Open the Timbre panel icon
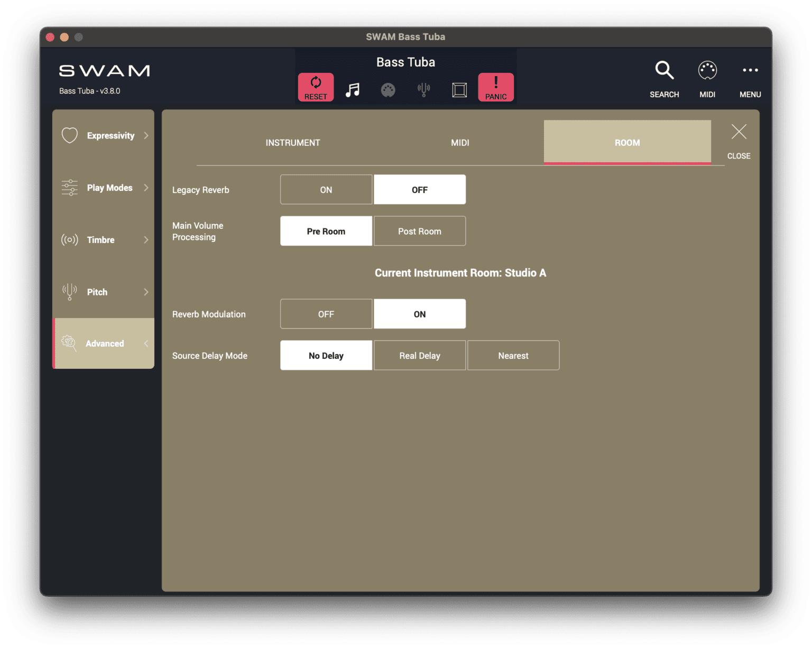The image size is (812, 649). [69, 239]
